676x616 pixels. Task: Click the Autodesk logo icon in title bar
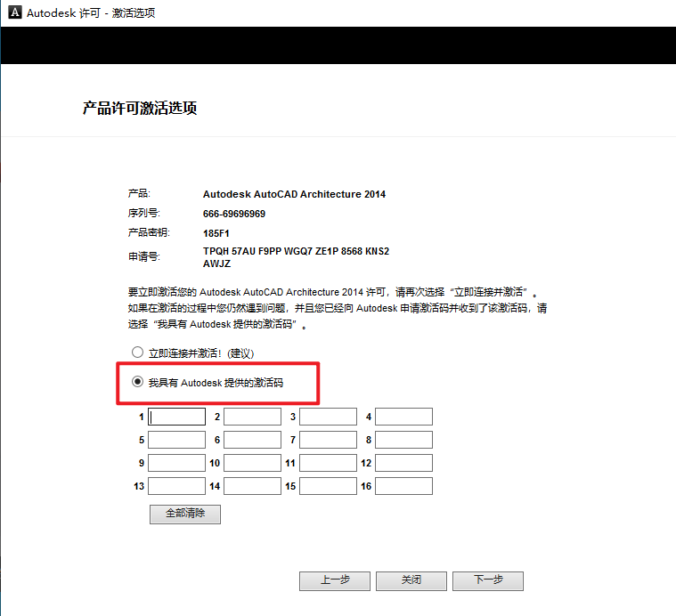tap(13, 13)
